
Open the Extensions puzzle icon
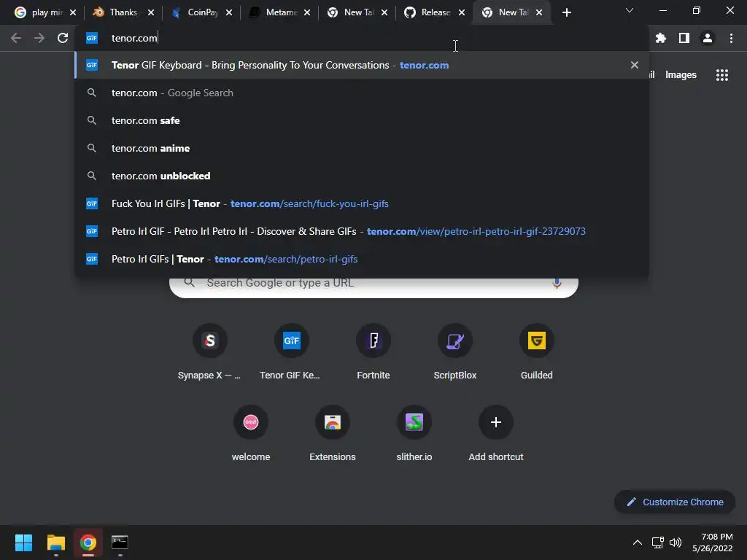tap(660, 38)
